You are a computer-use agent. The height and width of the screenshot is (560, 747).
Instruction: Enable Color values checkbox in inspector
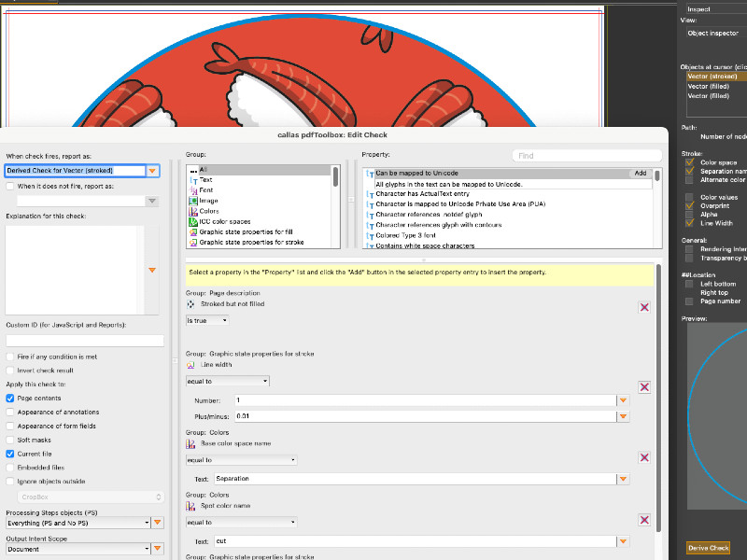tap(689, 197)
